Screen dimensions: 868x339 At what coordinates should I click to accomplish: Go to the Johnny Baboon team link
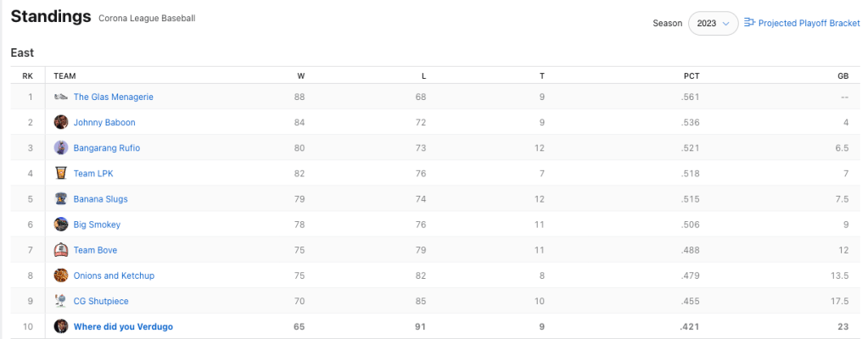pos(104,123)
